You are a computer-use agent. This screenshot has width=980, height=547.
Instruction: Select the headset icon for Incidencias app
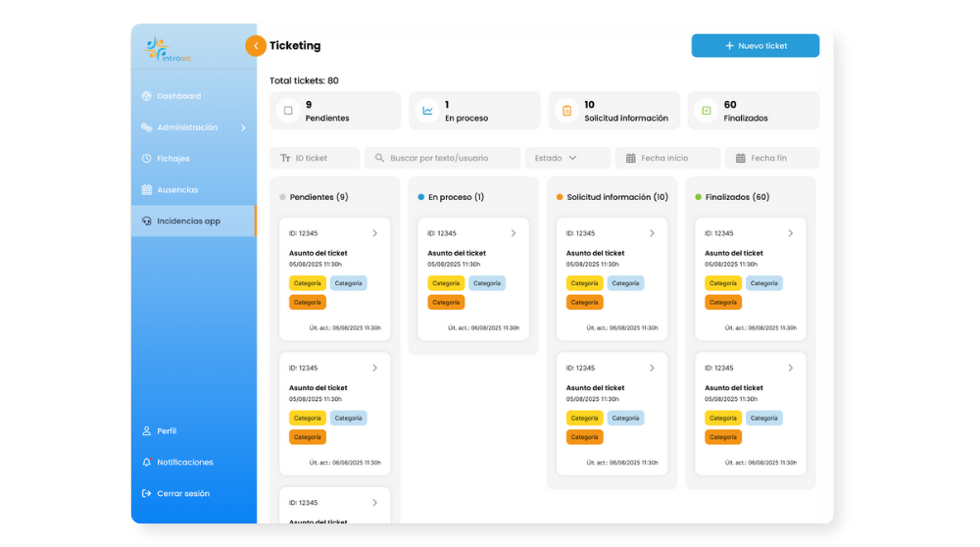tap(146, 222)
